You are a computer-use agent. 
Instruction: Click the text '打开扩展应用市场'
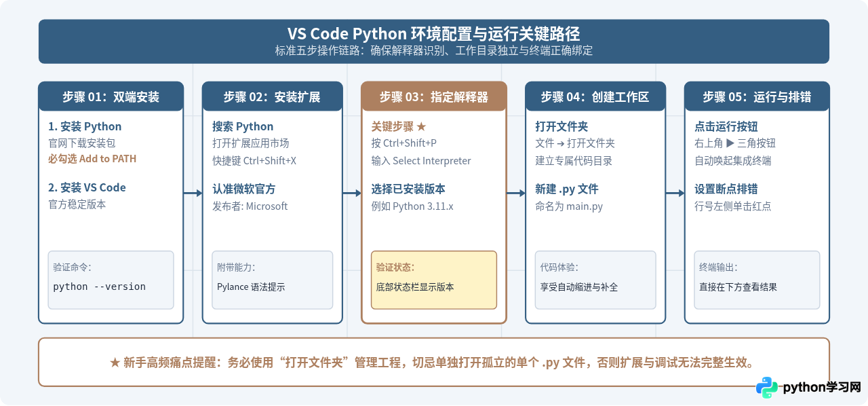point(250,143)
